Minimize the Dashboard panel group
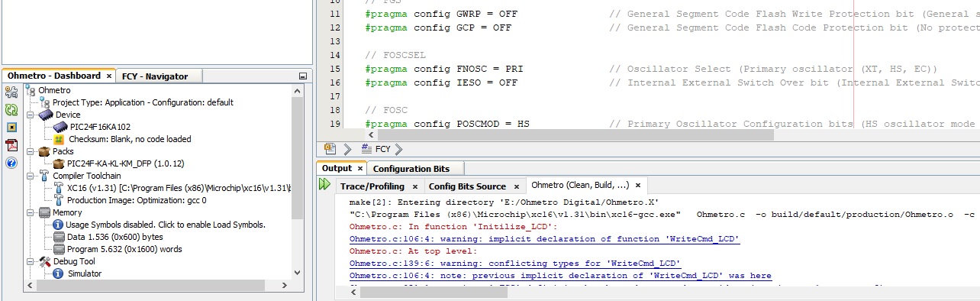980x301 pixels. pyautogui.click(x=303, y=76)
